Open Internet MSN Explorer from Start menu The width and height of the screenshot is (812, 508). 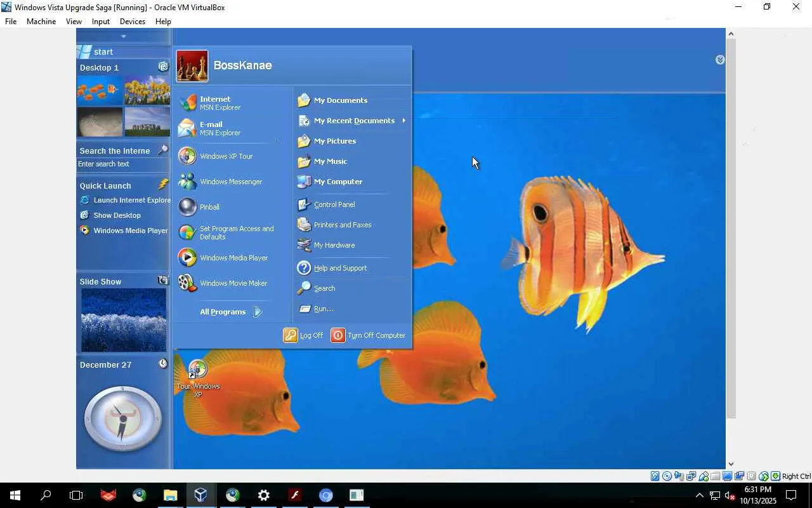[x=232, y=103]
